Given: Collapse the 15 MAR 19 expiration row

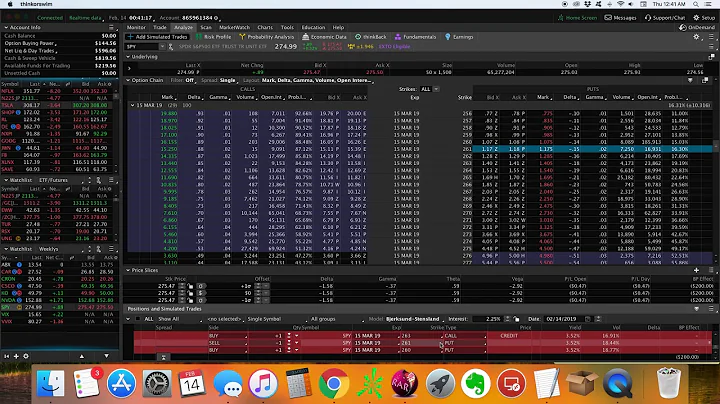Looking at the screenshot, I should pyautogui.click(x=132, y=105).
